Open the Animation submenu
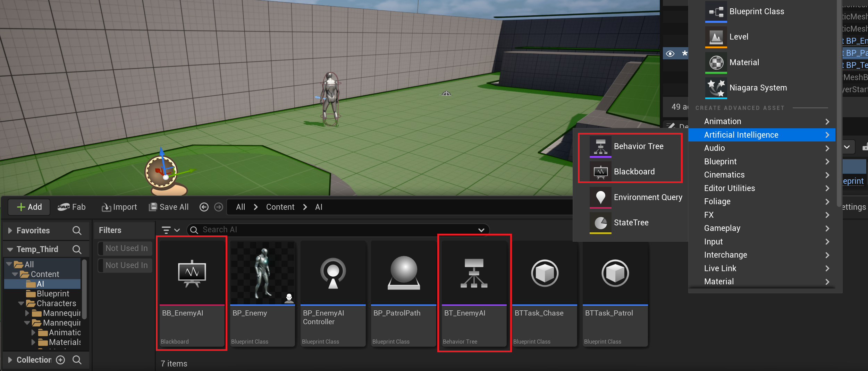The height and width of the screenshot is (371, 868). (x=762, y=121)
